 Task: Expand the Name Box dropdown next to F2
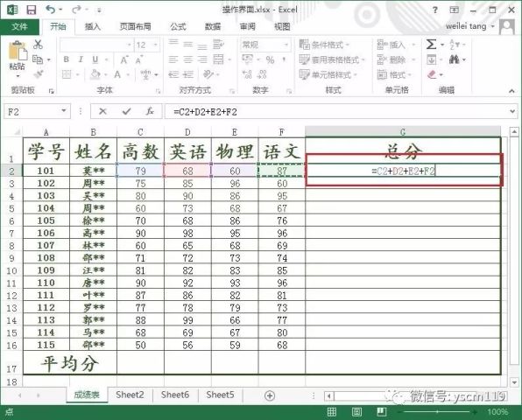pos(64,111)
